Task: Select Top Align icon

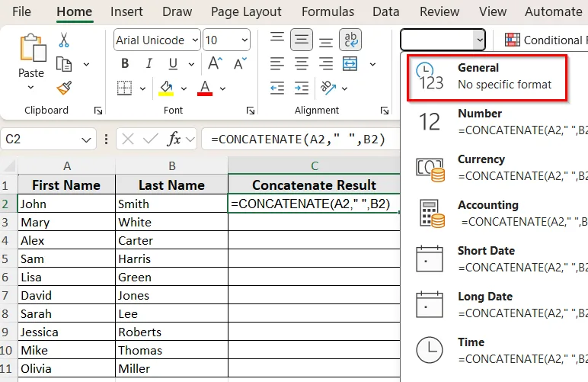Action: (x=277, y=38)
